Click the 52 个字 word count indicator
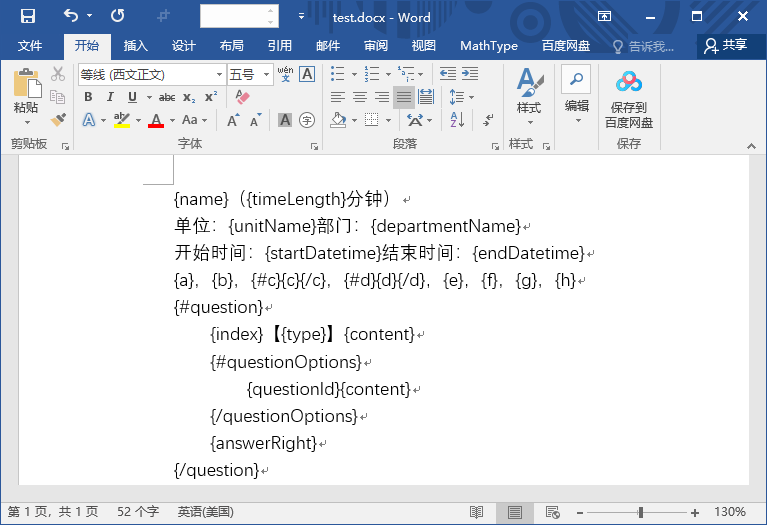This screenshot has width=767, height=525. pos(138,512)
